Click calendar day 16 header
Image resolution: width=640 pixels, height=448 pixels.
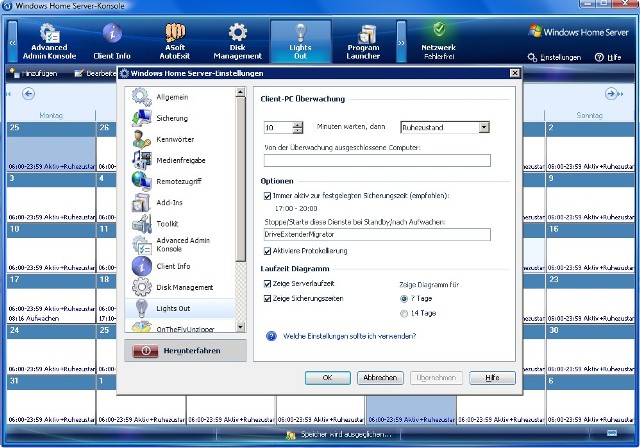(590, 229)
